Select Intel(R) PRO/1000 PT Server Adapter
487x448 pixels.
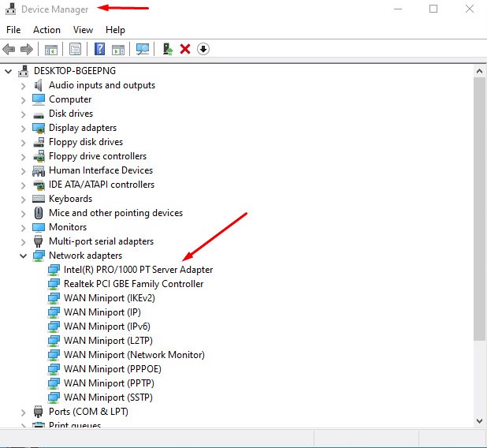(138, 270)
